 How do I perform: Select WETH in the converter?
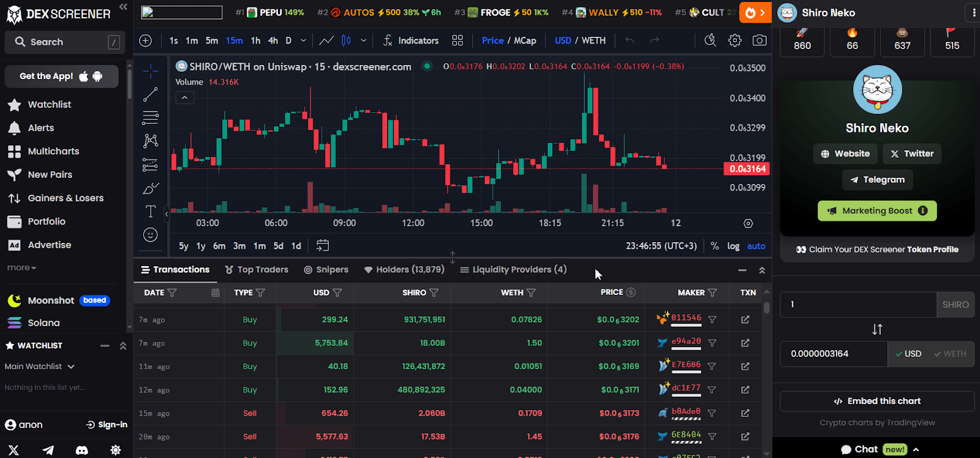(x=950, y=354)
